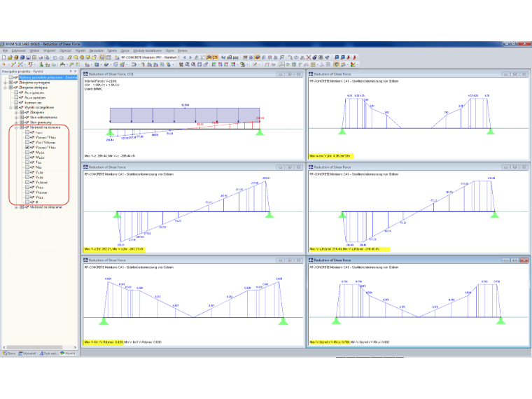Click the navigator horizontal scrollbar thumb
Viewport: 532px width, 399px height.
point(34,347)
